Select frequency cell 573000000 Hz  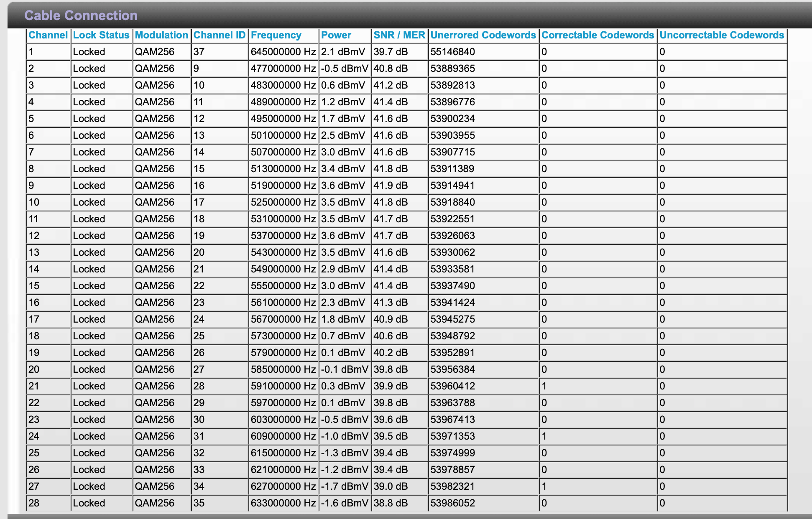point(283,336)
